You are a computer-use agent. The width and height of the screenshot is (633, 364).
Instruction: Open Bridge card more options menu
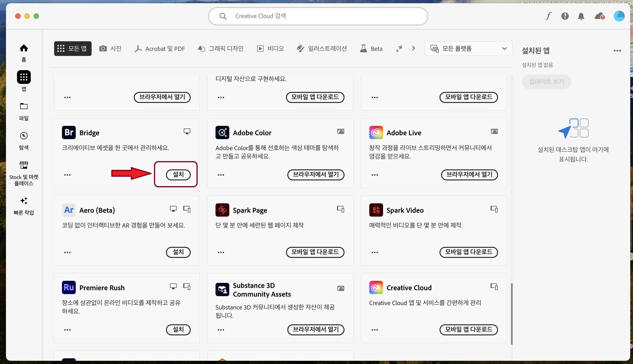[67, 175]
